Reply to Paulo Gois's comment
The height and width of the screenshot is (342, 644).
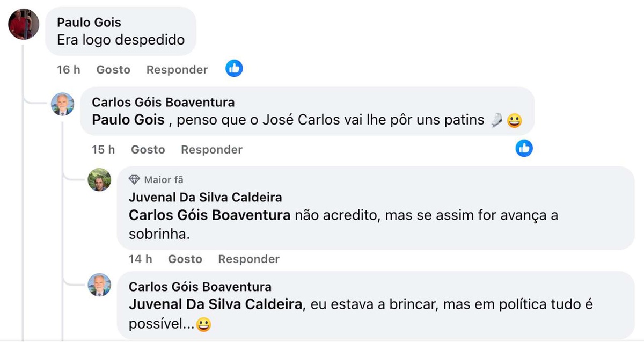coord(177,70)
